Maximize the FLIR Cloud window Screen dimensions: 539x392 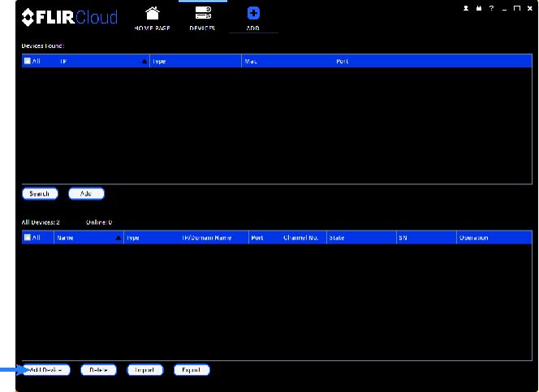tap(516, 8)
